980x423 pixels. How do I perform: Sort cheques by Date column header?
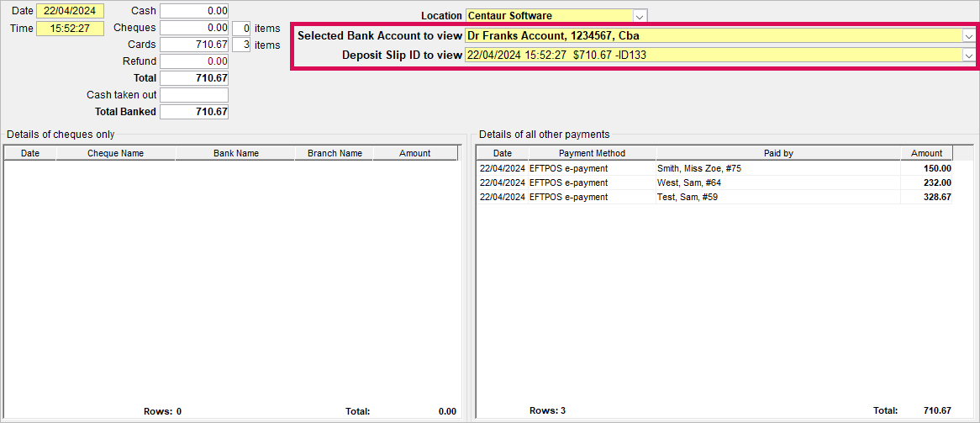[30, 153]
